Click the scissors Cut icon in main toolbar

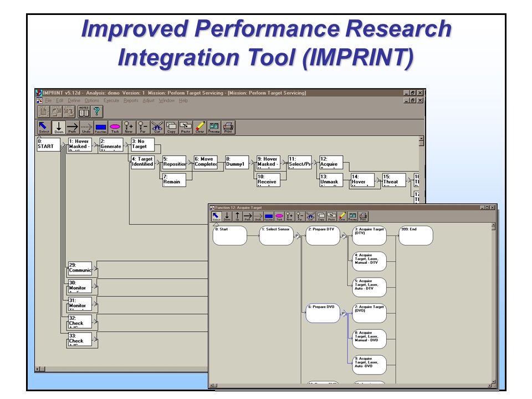(157, 127)
